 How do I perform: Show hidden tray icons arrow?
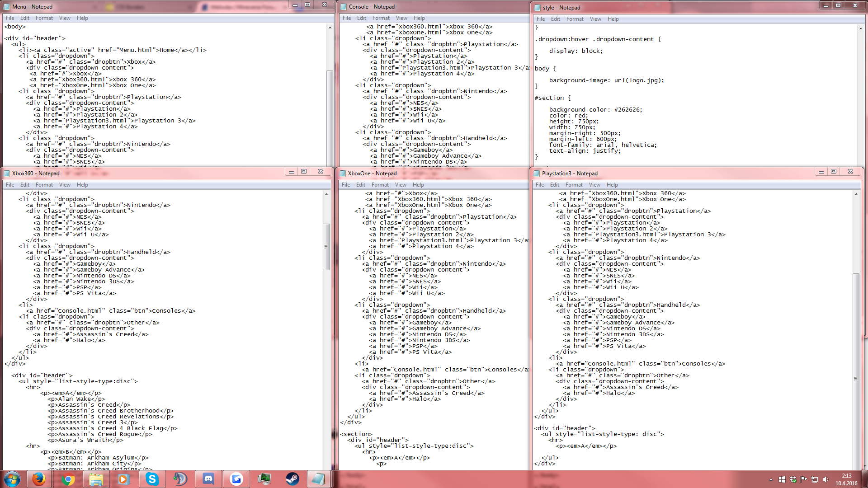(x=771, y=479)
